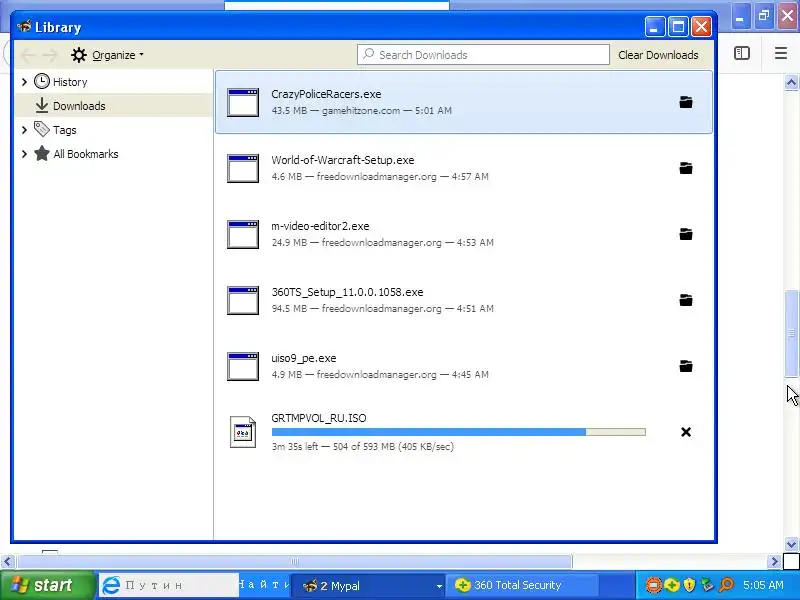This screenshot has width=800, height=600.
Task: Click the uiso9_pe.exe file icon
Action: tap(243, 366)
